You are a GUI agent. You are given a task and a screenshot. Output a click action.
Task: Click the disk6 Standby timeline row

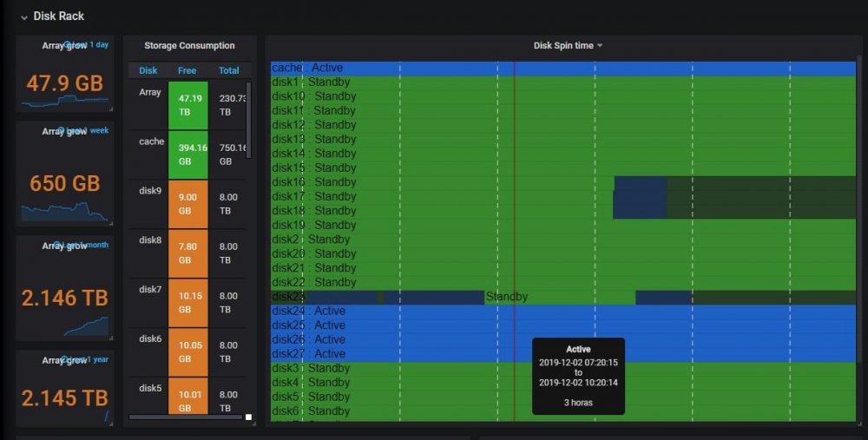point(563,411)
